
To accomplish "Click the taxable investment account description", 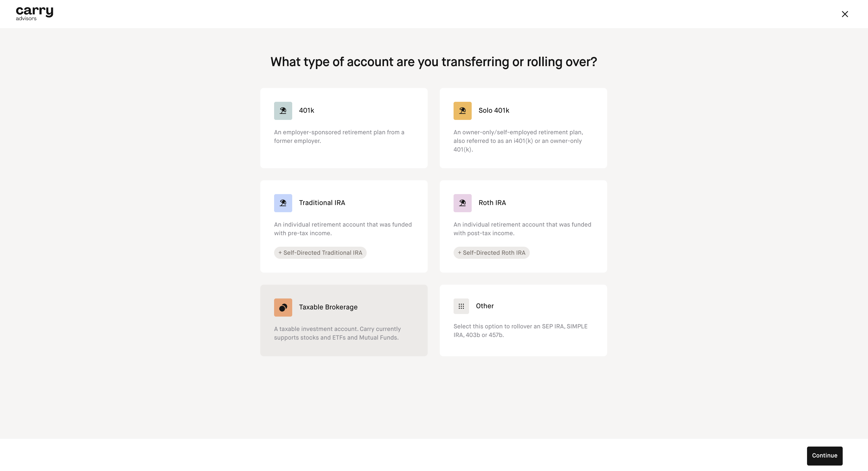I will click(x=337, y=333).
